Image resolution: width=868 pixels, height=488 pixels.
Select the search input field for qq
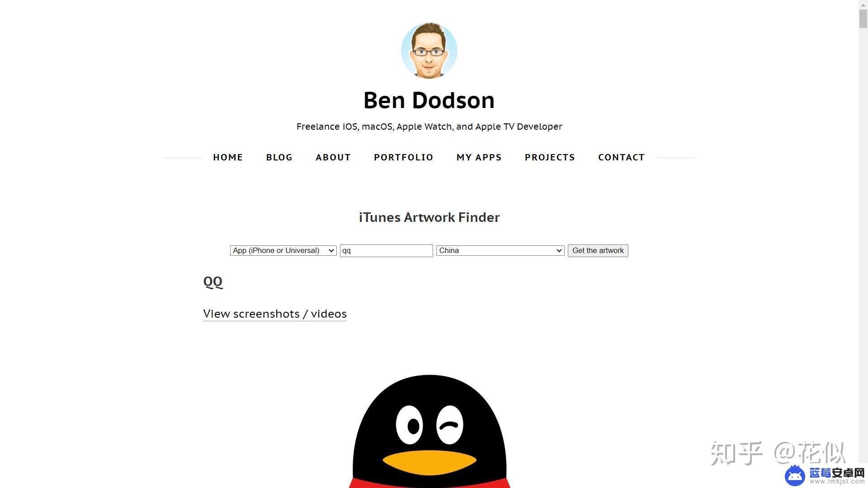coord(387,250)
